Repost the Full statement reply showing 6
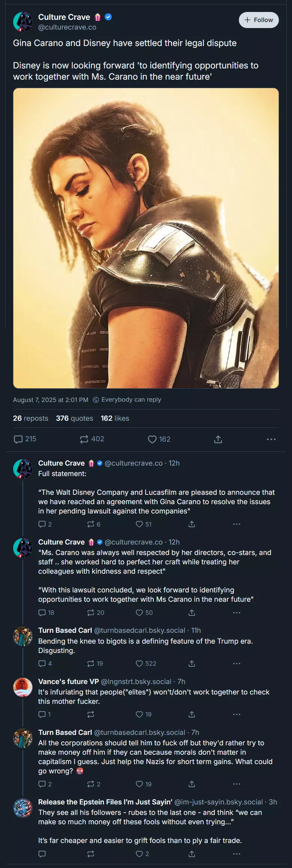This screenshot has height=868, width=292. (x=94, y=524)
